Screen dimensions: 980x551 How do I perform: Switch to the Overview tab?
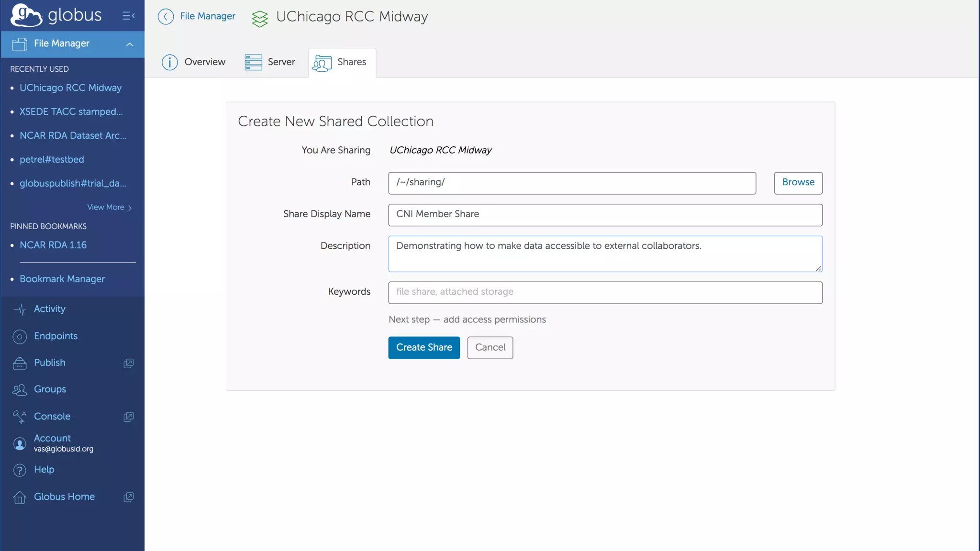pos(194,62)
